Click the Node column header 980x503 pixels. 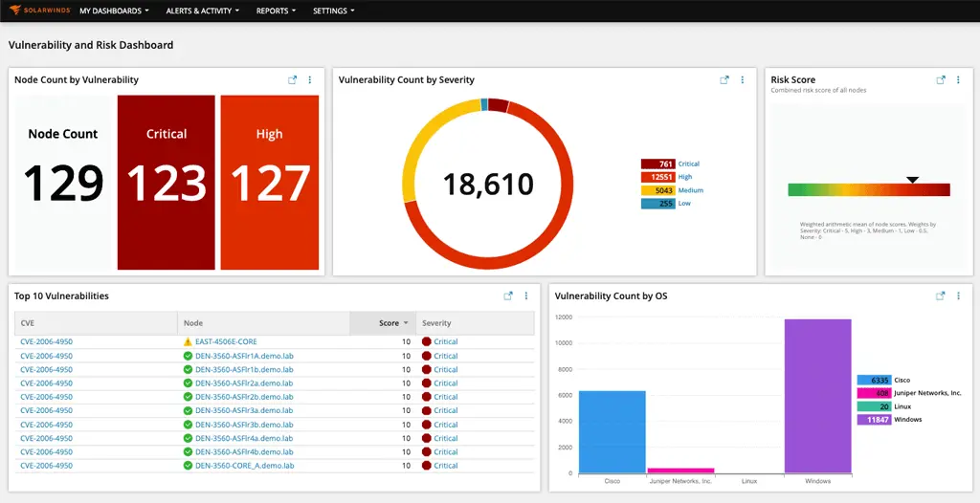[264, 323]
